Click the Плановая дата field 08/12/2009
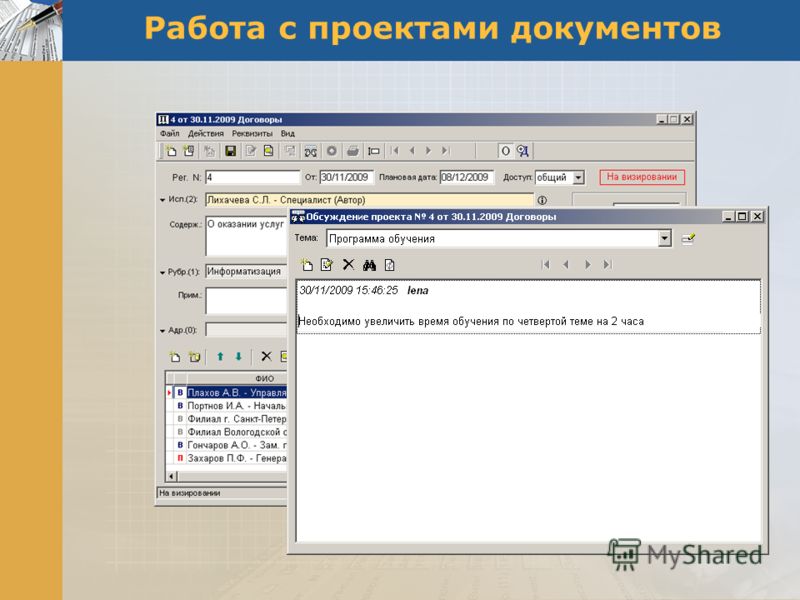This screenshot has height=600, width=800. pos(467,178)
